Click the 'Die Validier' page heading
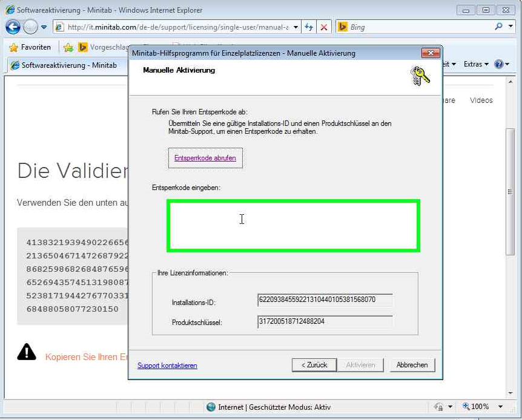Viewport: 522px width, 420px height. pyautogui.click(x=73, y=171)
